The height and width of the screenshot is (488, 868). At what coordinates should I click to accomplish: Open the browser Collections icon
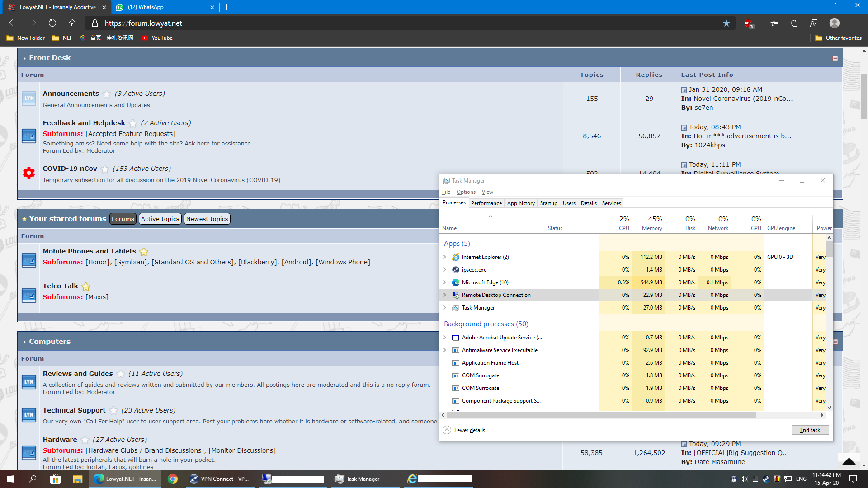pyautogui.click(x=794, y=23)
